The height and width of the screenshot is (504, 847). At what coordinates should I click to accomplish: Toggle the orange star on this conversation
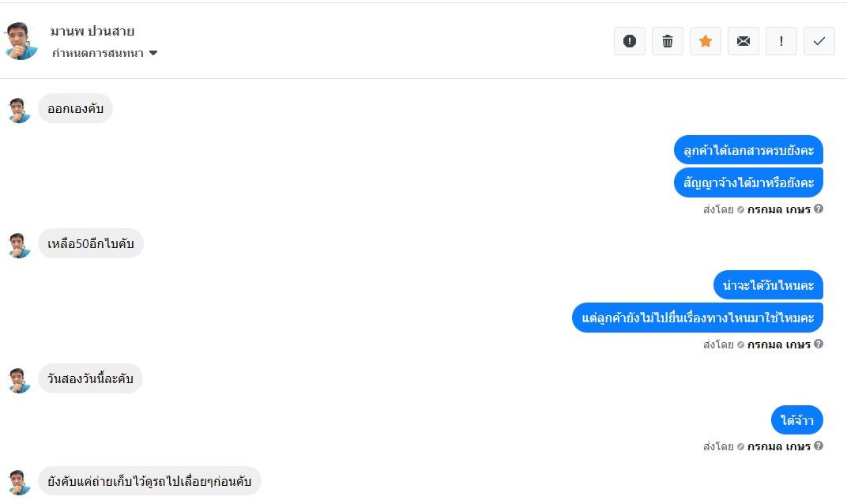[706, 41]
